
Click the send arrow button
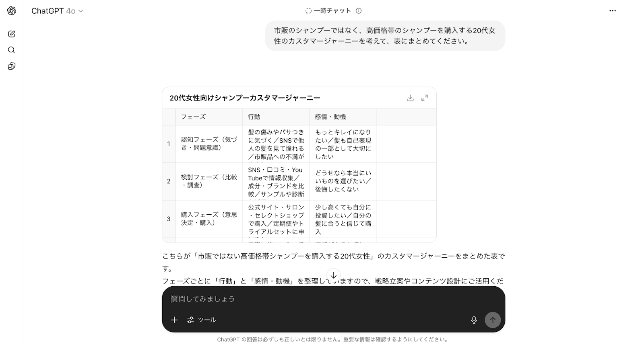[493, 320]
